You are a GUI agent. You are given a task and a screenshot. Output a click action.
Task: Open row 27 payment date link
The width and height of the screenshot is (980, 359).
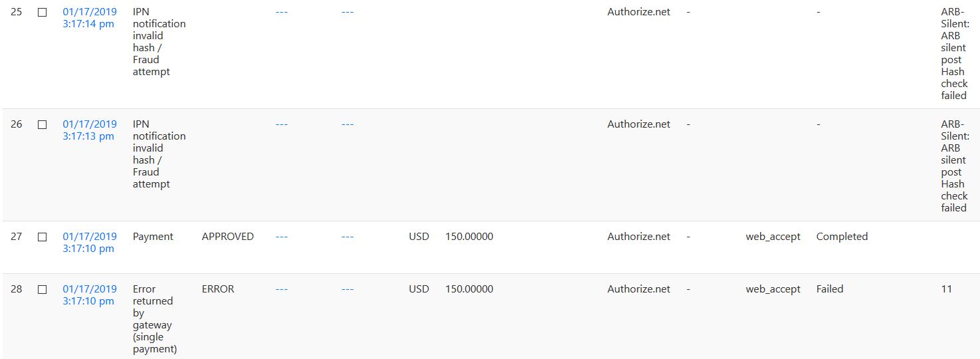point(90,243)
